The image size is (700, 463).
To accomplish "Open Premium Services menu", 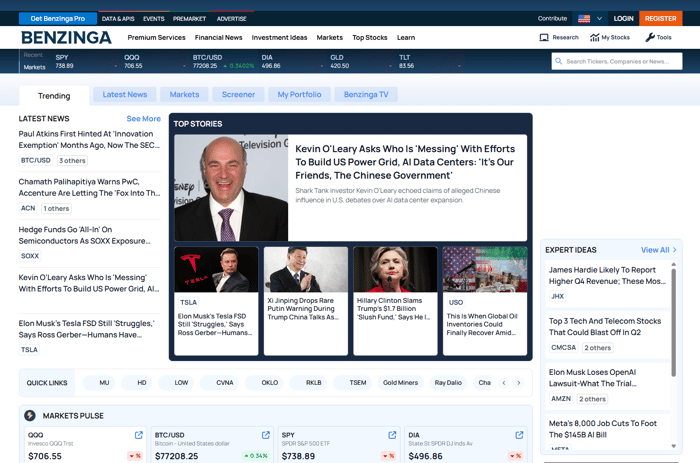I will point(156,38).
